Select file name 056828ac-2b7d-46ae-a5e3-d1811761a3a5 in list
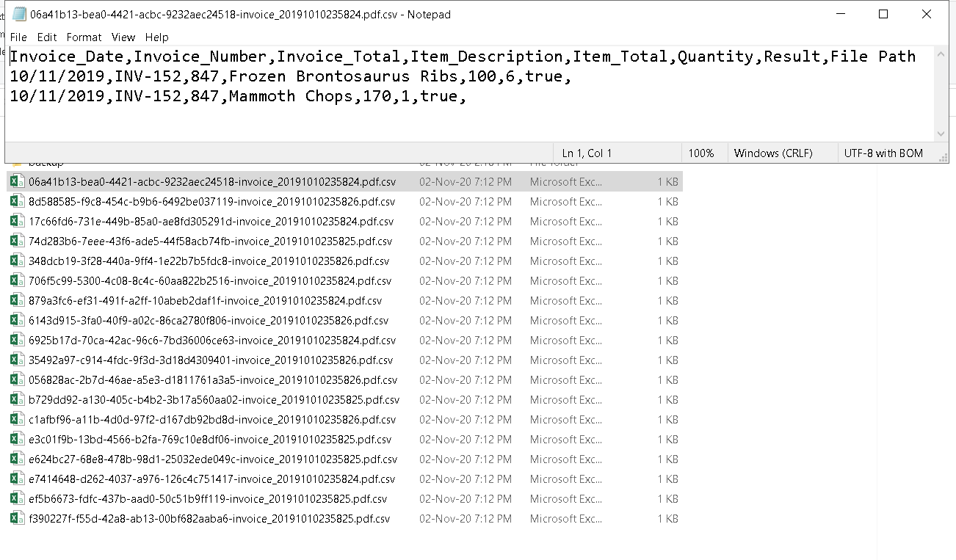Screen dimensions: 956x560 click(x=213, y=379)
